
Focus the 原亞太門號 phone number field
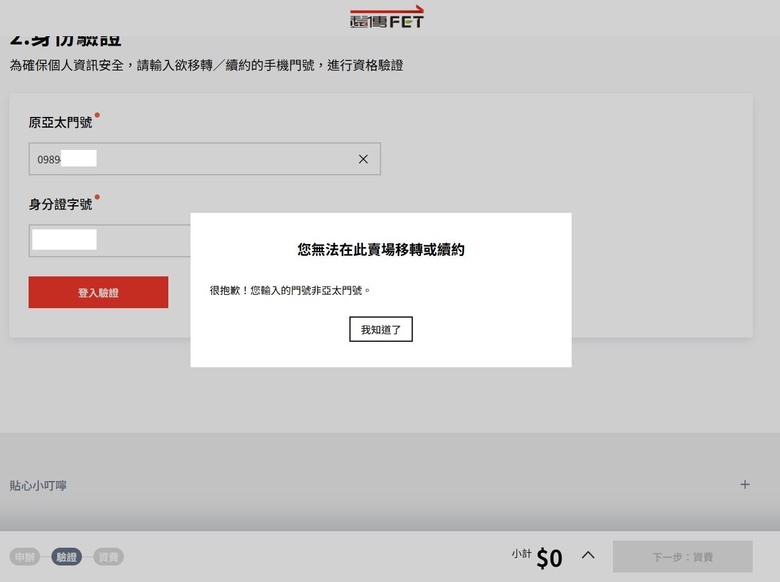(x=204, y=159)
